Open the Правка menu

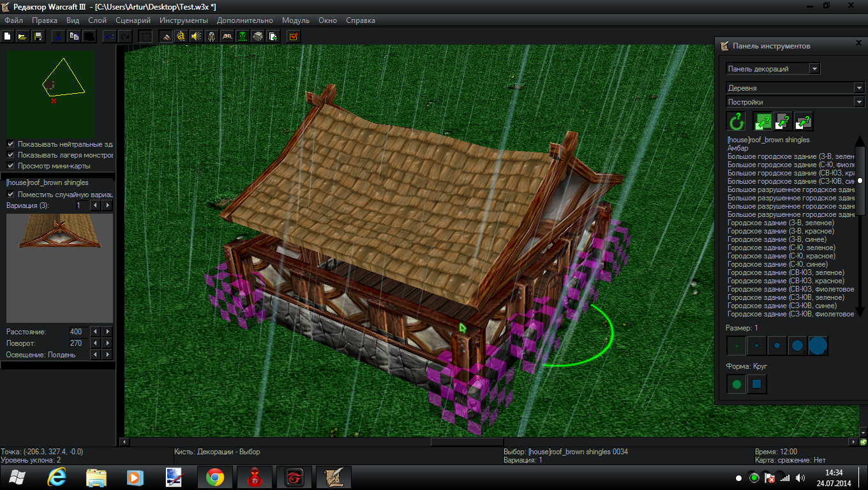tap(45, 20)
